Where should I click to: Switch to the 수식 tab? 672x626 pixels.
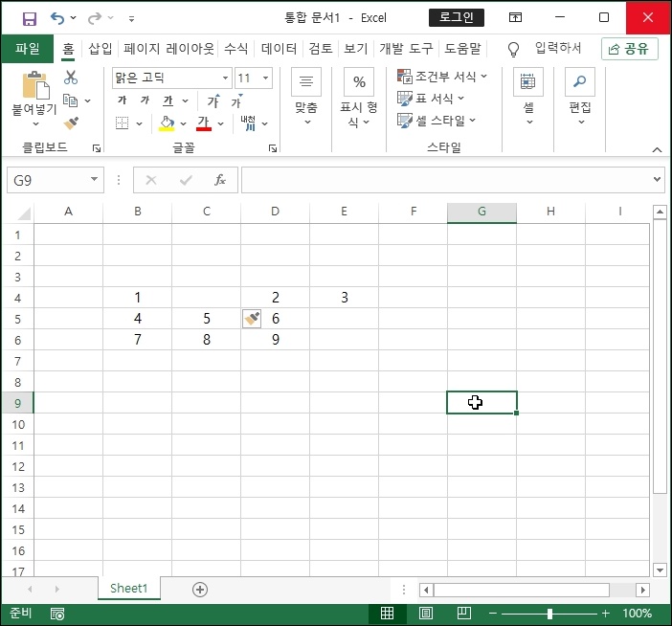tap(236, 49)
